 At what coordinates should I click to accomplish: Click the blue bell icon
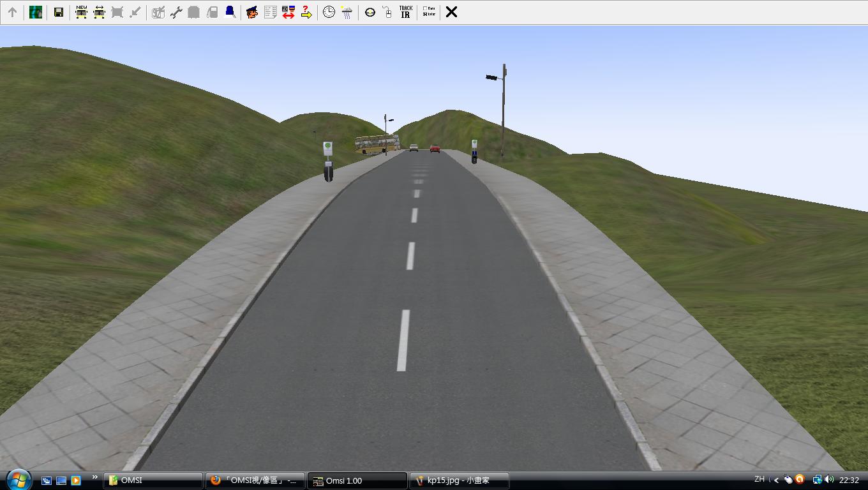[x=230, y=12]
